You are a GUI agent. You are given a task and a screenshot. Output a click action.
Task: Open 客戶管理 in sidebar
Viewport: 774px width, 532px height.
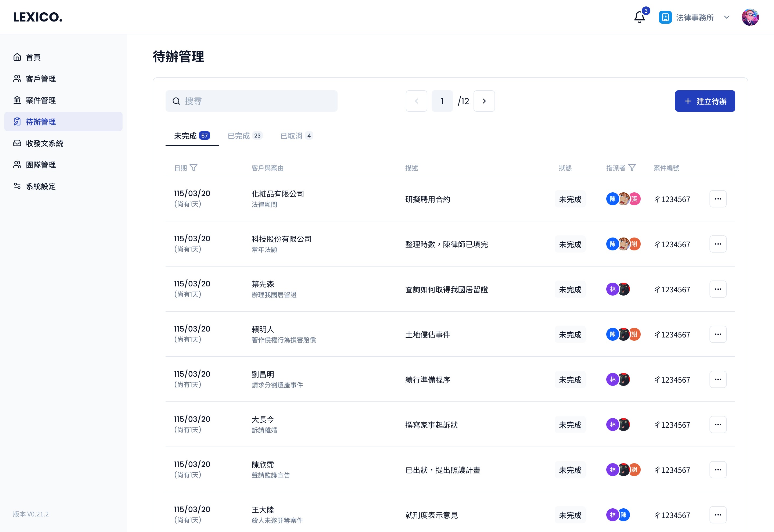(41, 79)
